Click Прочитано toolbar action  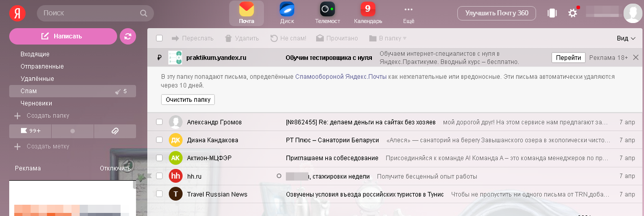[337, 38]
